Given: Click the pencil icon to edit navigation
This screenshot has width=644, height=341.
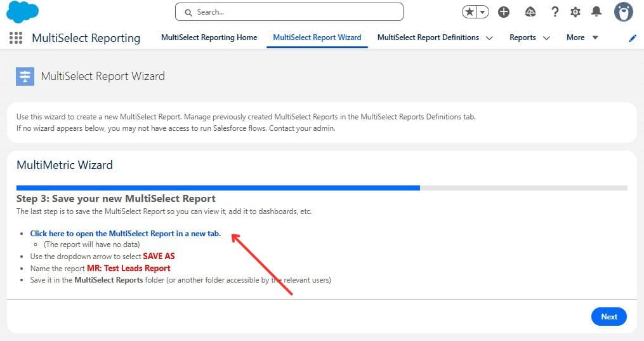Looking at the screenshot, I should pyautogui.click(x=633, y=38).
